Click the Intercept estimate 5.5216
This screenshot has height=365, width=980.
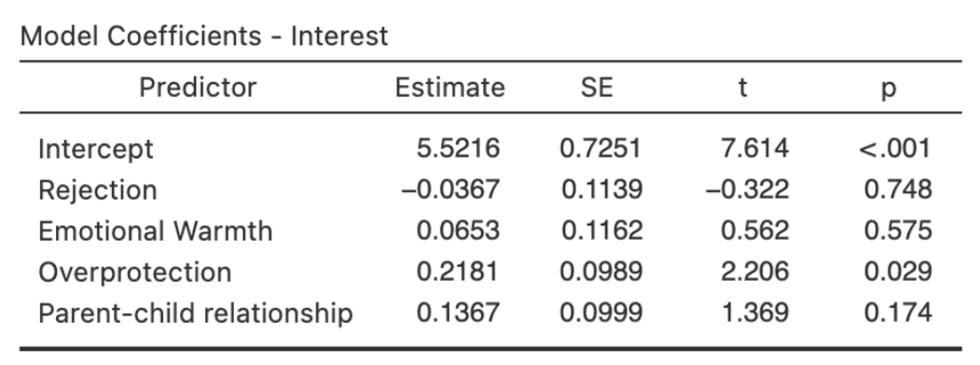click(x=458, y=148)
